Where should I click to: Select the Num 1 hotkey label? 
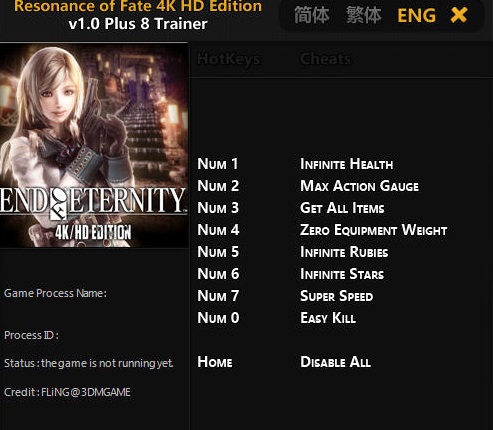pos(218,164)
